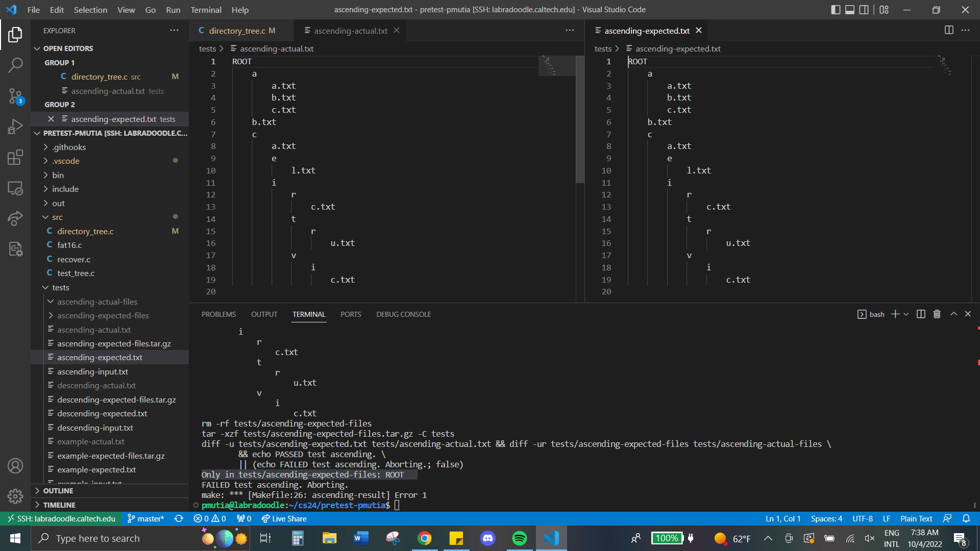Toggle primary side bar layout button
The image size is (980, 551).
tap(836, 10)
